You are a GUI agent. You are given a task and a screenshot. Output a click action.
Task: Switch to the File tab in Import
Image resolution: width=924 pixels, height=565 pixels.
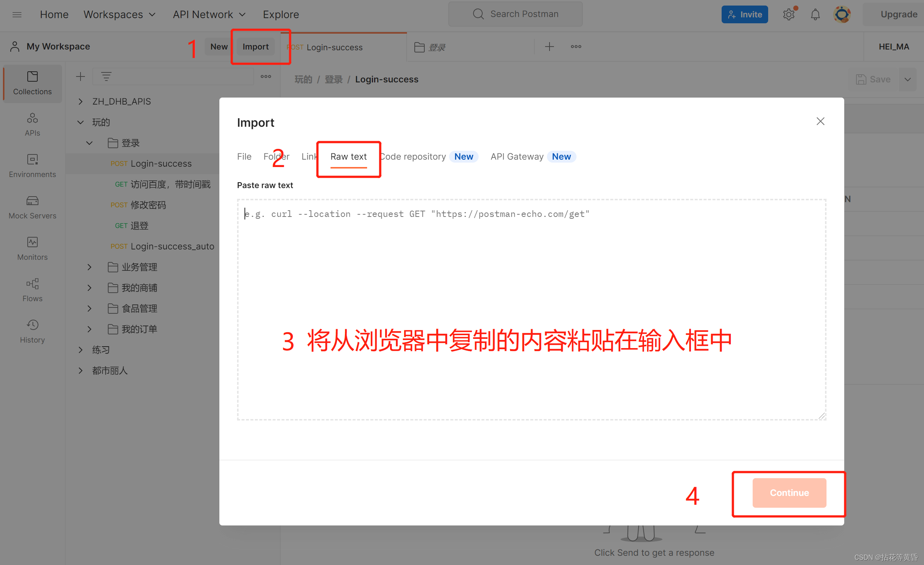point(244,156)
